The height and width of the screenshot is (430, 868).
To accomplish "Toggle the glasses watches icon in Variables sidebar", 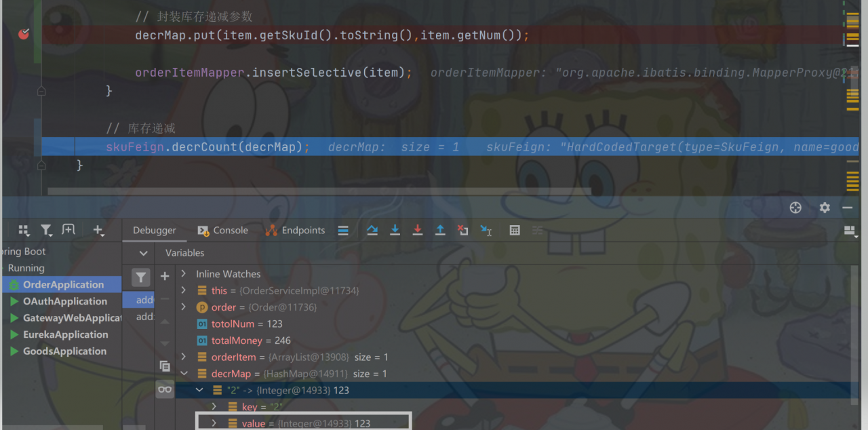I will 165,389.
